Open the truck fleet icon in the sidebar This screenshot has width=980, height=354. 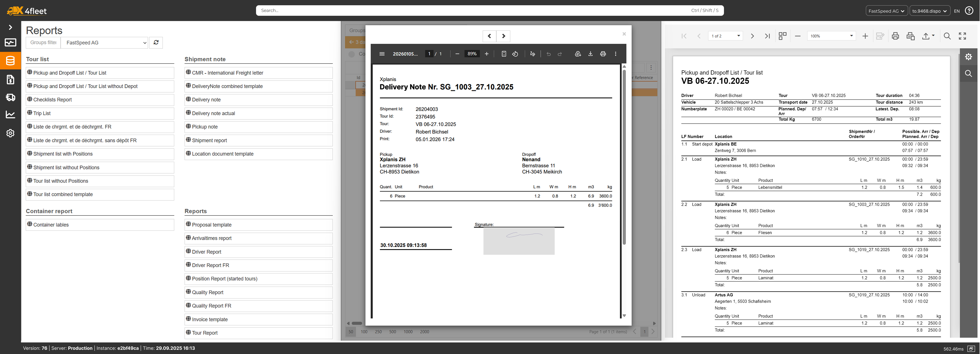click(x=10, y=97)
